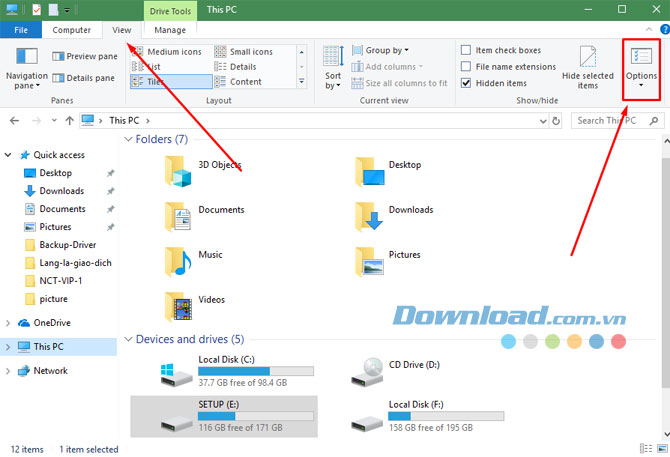Viewport: 670px width, 457px height.
Task: Select Local Disk (F:) drive
Action: pos(427,416)
